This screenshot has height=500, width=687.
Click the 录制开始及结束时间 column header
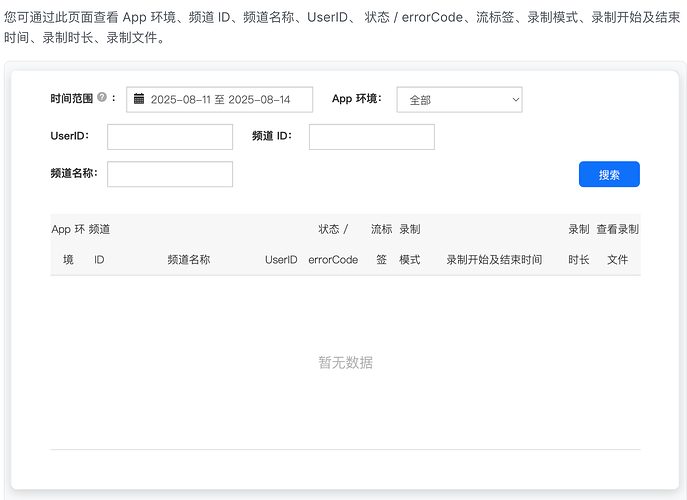coord(494,259)
